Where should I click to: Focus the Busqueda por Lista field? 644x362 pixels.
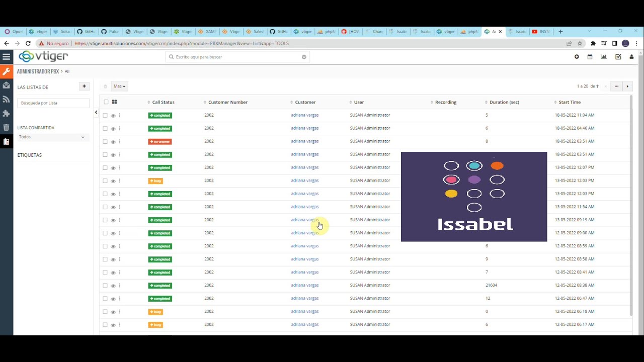click(53, 103)
